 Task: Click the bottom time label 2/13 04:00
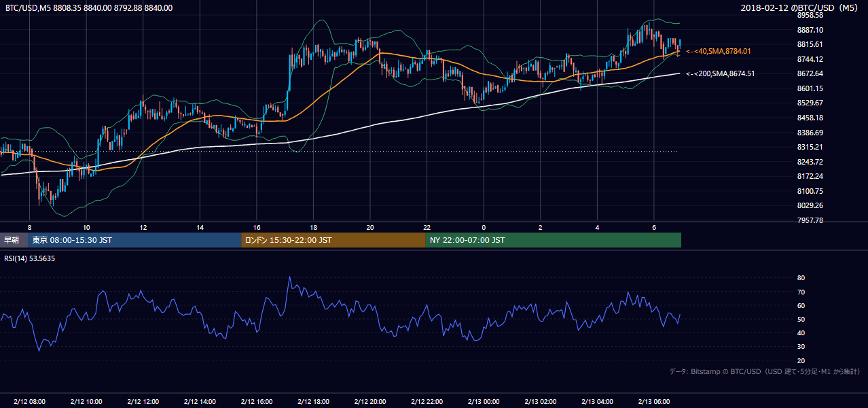point(597,401)
